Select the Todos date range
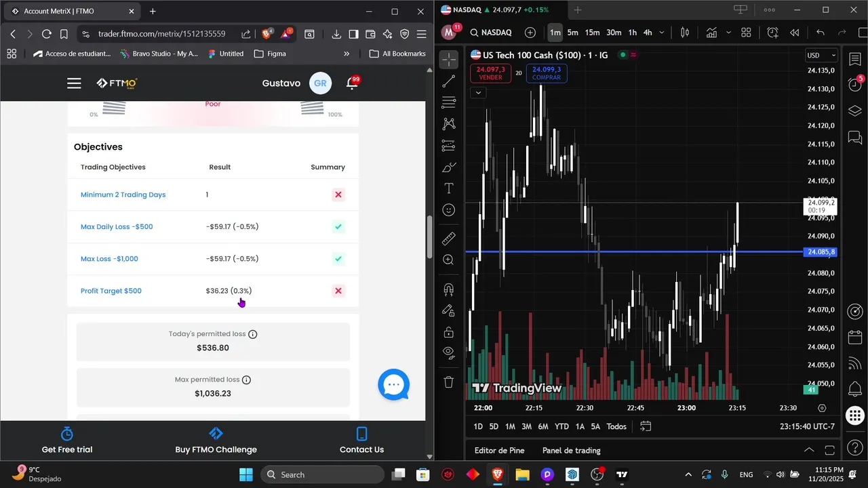868x488 pixels. 616,426
